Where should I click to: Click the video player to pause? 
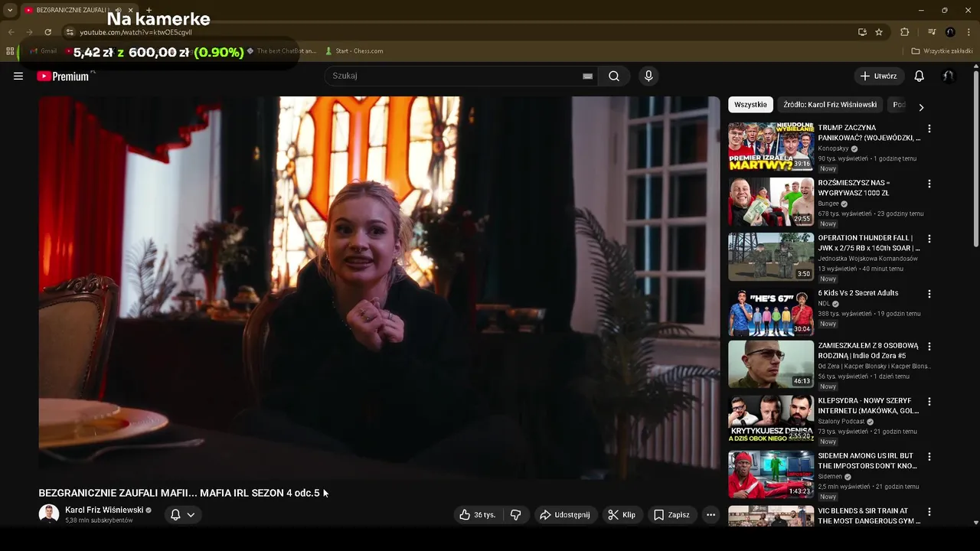379,287
